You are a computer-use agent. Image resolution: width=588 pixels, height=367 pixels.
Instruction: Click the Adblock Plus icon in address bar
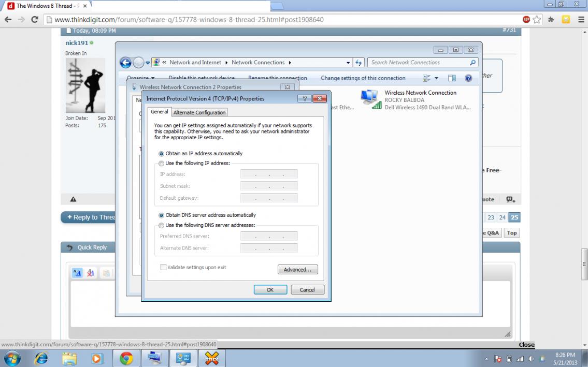click(x=526, y=20)
